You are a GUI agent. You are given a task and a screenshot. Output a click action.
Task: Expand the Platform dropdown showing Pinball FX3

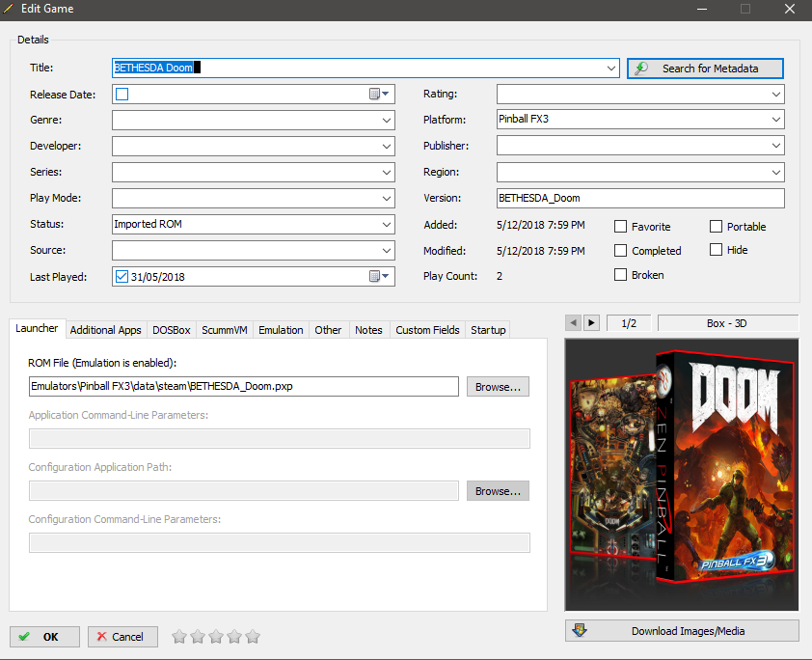(x=775, y=119)
